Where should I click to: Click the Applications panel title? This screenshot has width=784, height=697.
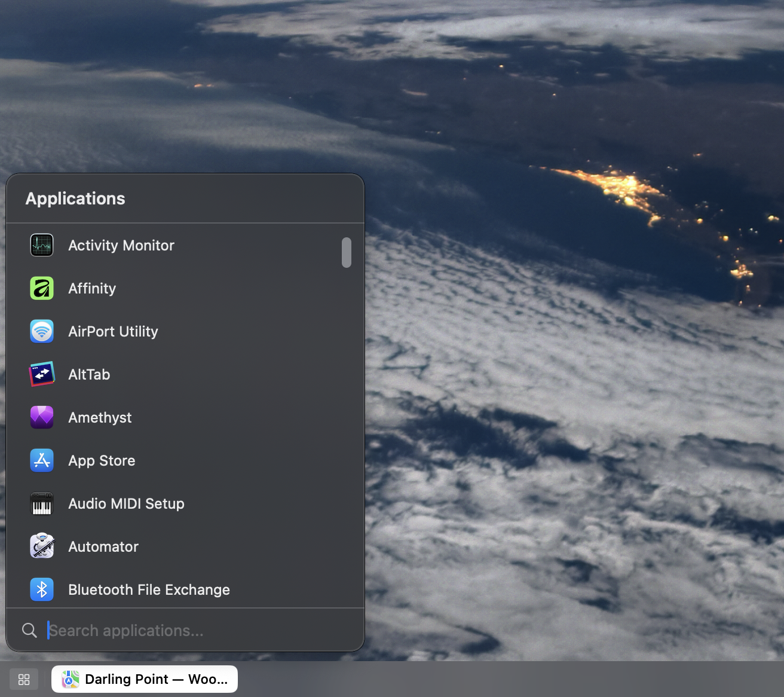(x=75, y=198)
